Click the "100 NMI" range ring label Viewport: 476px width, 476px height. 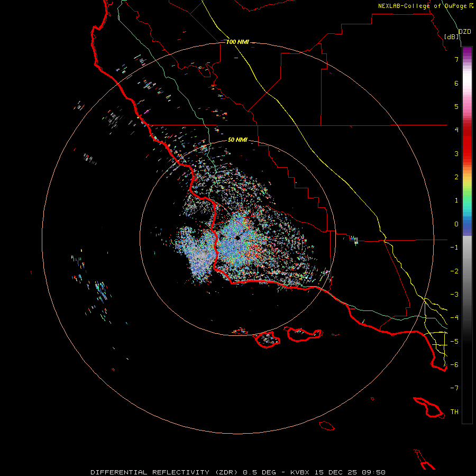point(237,42)
